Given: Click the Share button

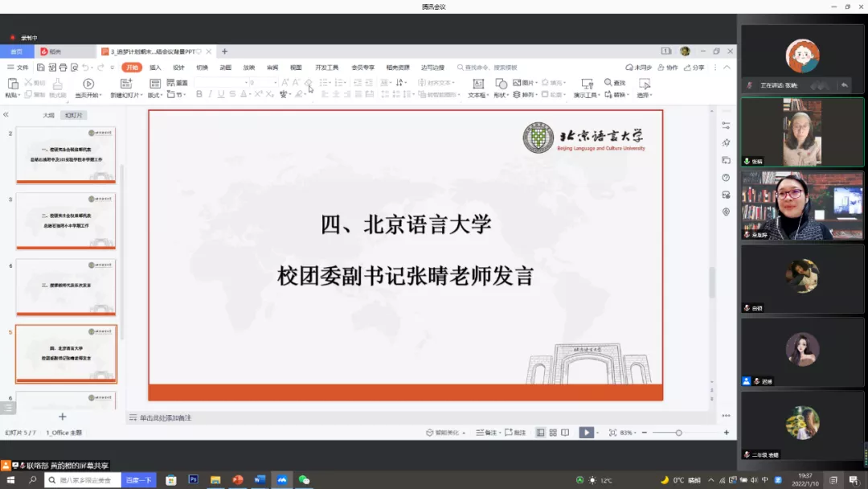Looking at the screenshot, I should [694, 68].
